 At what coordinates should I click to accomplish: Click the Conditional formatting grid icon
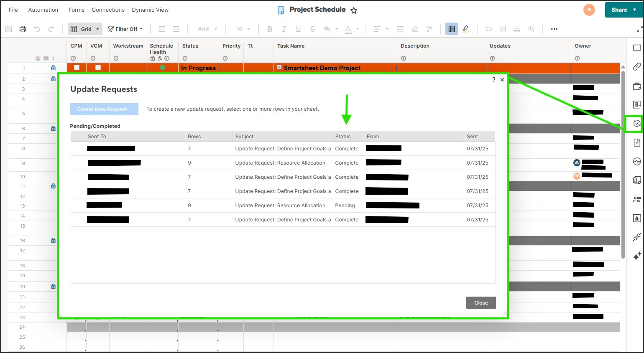pos(452,29)
